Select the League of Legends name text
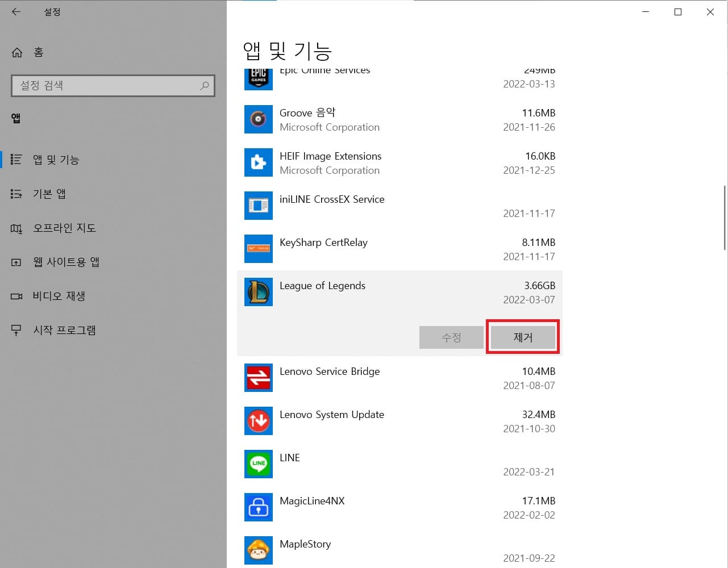The width and height of the screenshot is (728, 568). pos(322,286)
